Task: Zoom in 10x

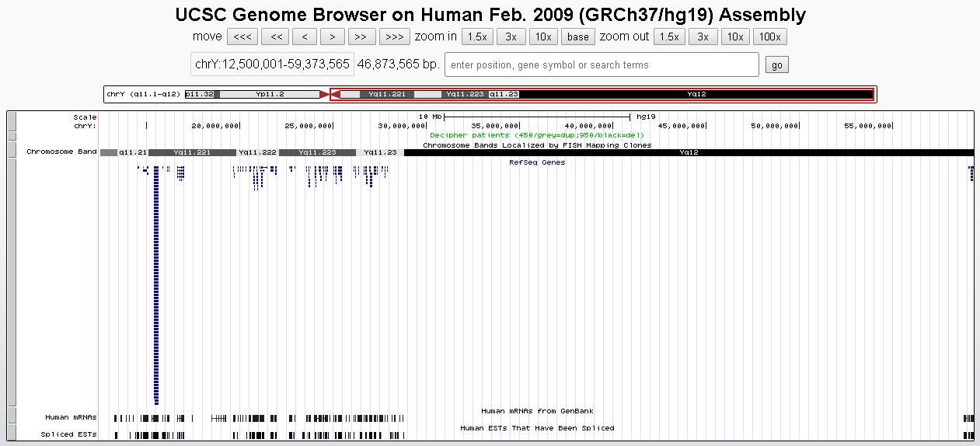Action: click(x=543, y=37)
